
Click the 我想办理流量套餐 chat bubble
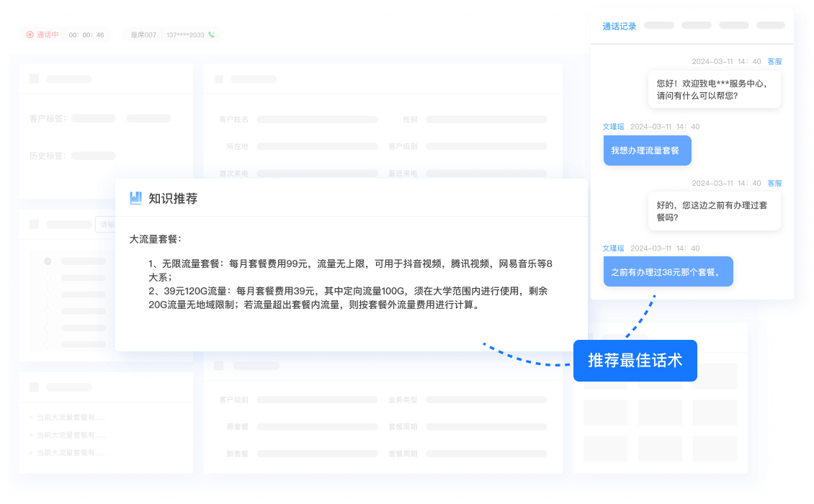(x=647, y=150)
